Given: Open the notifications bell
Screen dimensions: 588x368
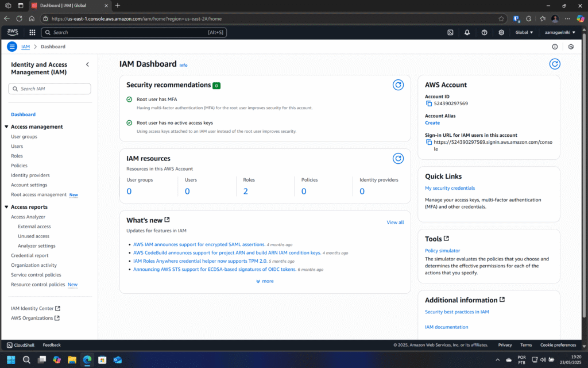Looking at the screenshot, I should pyautogui.click(x=467, y=32).
